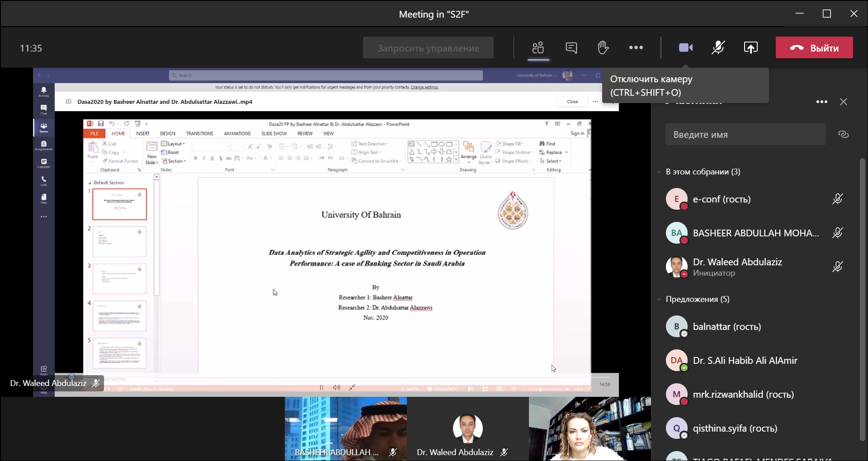Open Teams in shared Teams sidebar
Screen dimensions: 868x461
(44, 127)
